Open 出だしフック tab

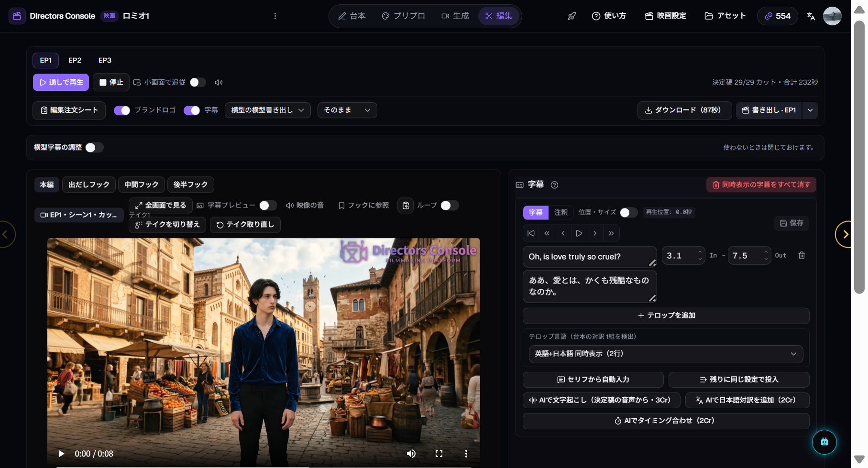click(89, 185)
